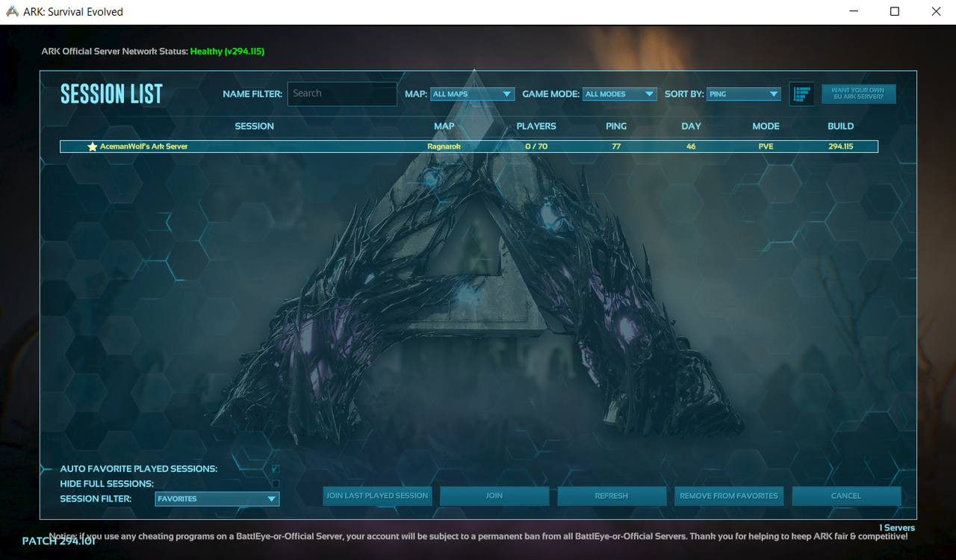
Task: Click the ping value 77
Action: (616, 147)
